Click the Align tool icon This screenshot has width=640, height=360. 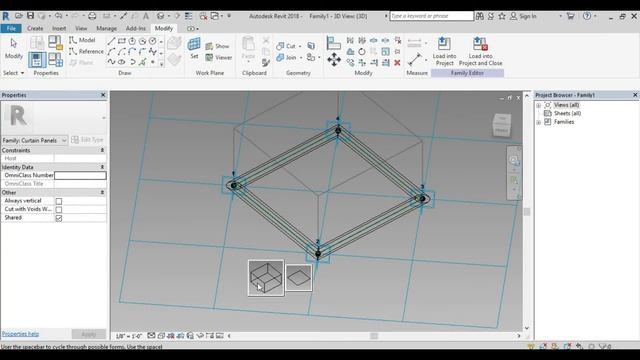(334, 42)
